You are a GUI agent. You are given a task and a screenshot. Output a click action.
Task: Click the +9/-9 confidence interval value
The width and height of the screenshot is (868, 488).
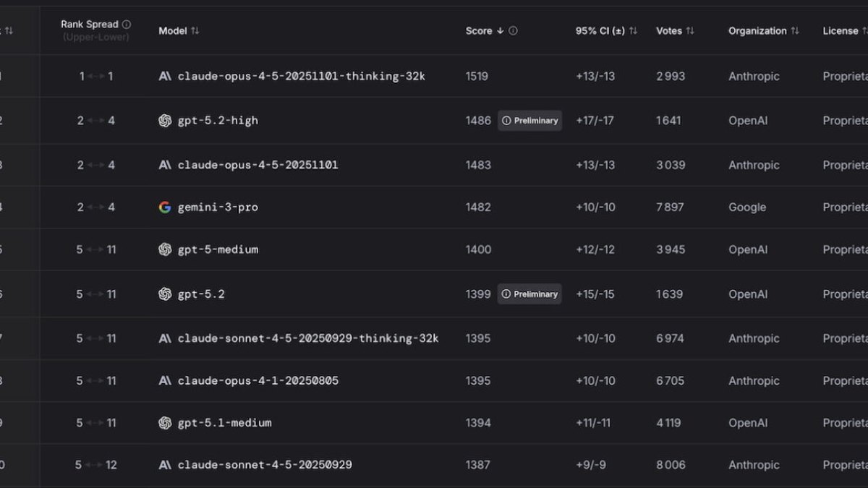592,465
